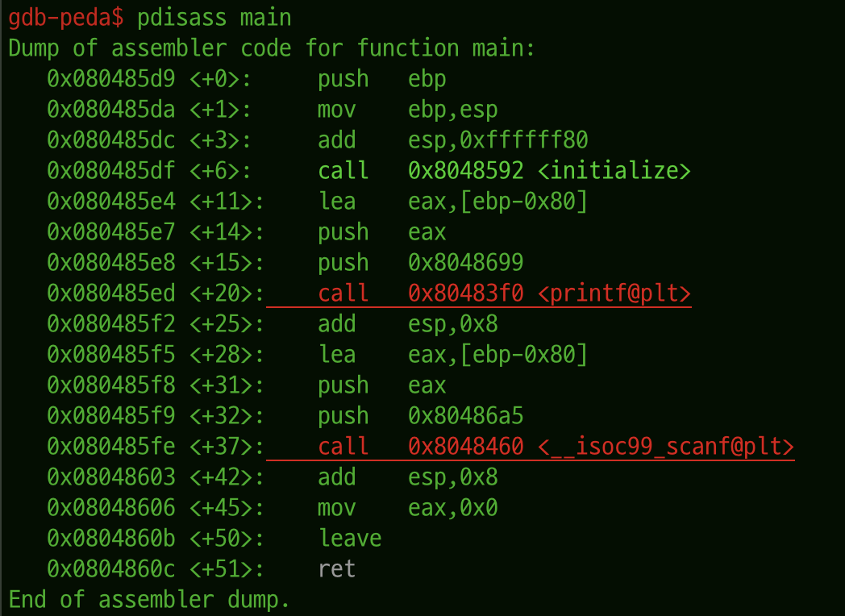Click the underlined printf@plt call

click(x=504, y=293)
